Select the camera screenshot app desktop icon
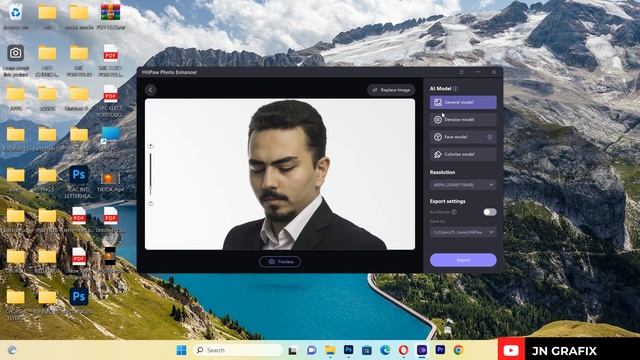Screen dimensions: 640x360 [x=16, y=60]
